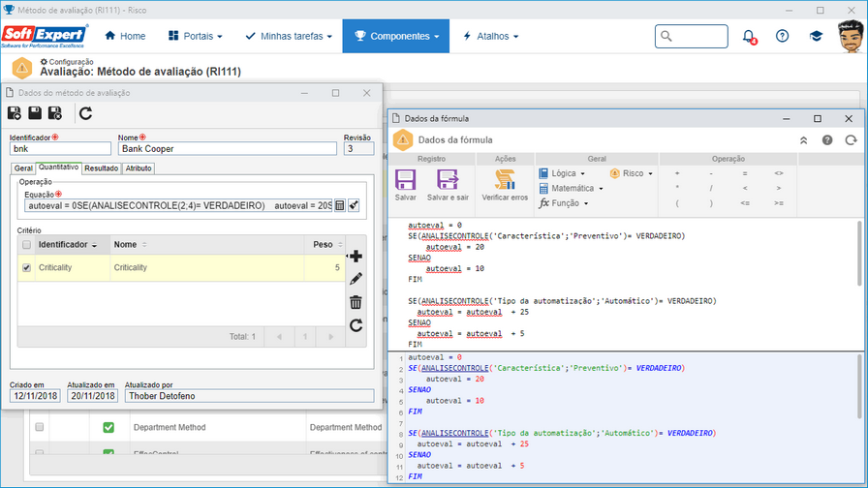Switch to the Atributo tab

139,168
